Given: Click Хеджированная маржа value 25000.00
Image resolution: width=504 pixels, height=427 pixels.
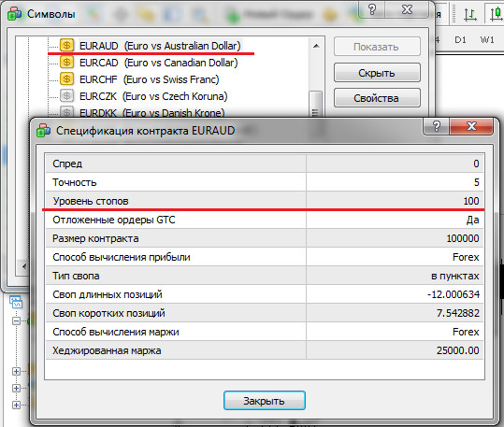Looking at the screenshot, I should click(458, 350).
